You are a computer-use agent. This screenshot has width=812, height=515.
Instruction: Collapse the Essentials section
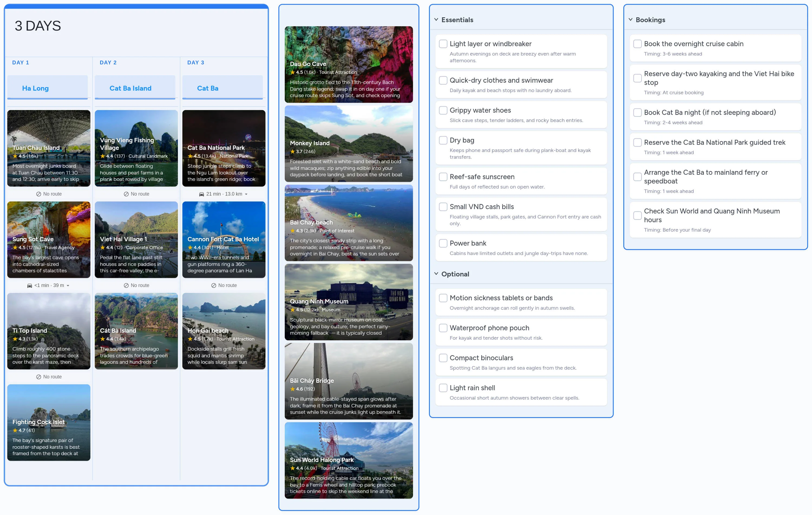tap(436, 19)
